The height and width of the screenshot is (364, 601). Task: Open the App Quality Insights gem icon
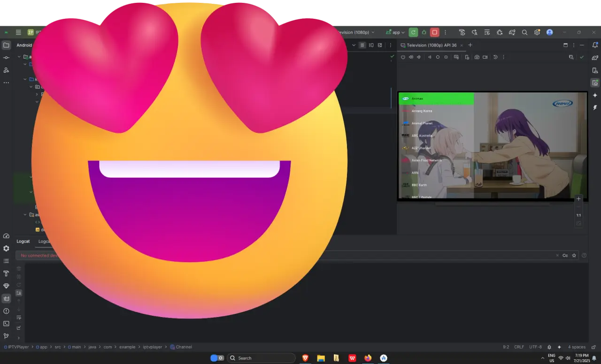(x=6, y=286)
